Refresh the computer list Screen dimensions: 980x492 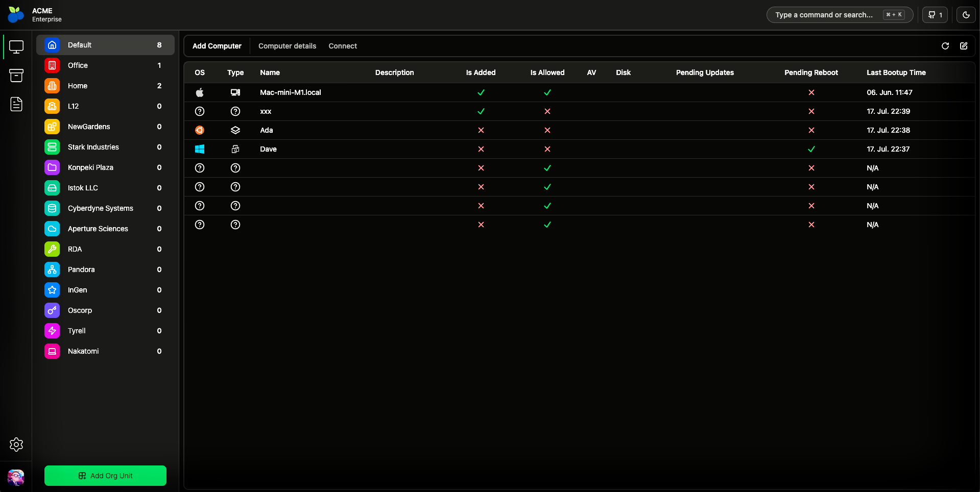click(x=945, y=46)
